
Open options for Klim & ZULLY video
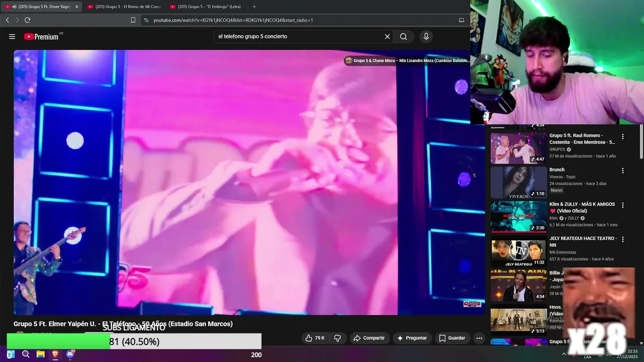tap(623, 205)
